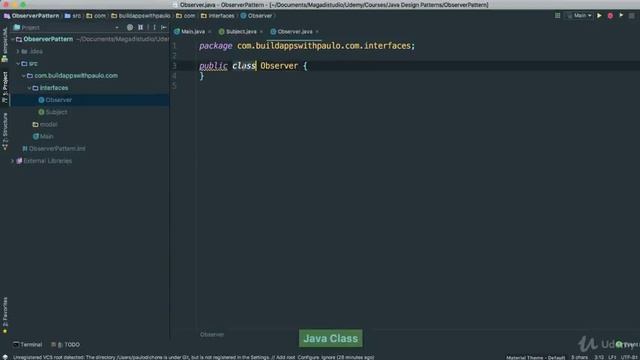This screenshot has width=640, height=360.
Task: Expand External Libraries node
Action: (x=13, y=161)
